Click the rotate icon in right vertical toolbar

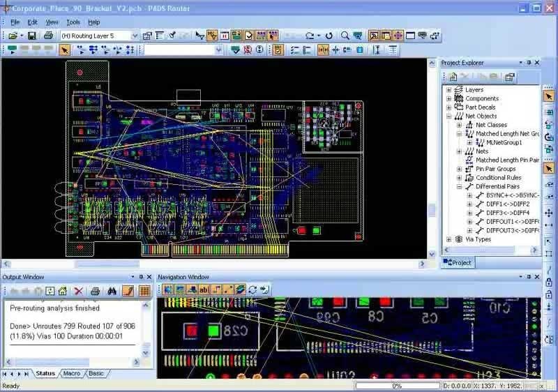click(x=549, y=137)
